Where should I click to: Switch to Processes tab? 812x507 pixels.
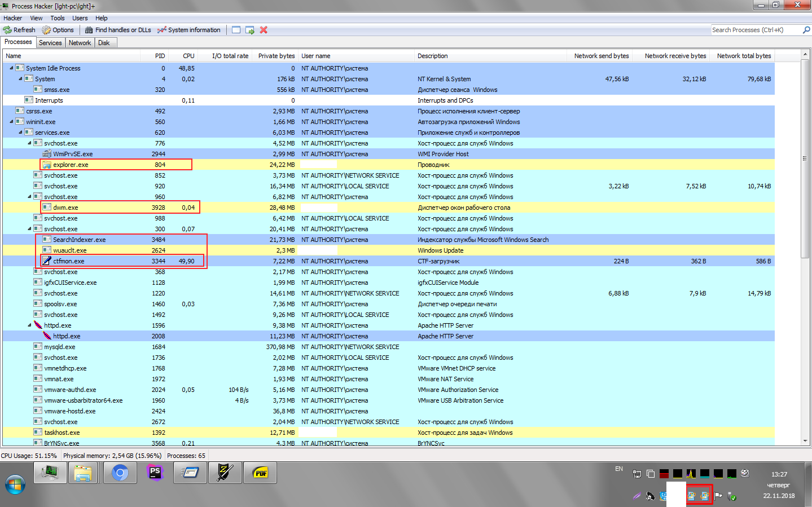(18, 42)
